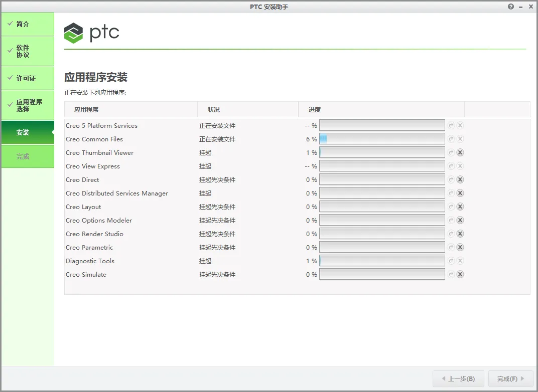Retry Creo Parametric installation
This screenshot has width=538, height=392.
tap(451, 247)
